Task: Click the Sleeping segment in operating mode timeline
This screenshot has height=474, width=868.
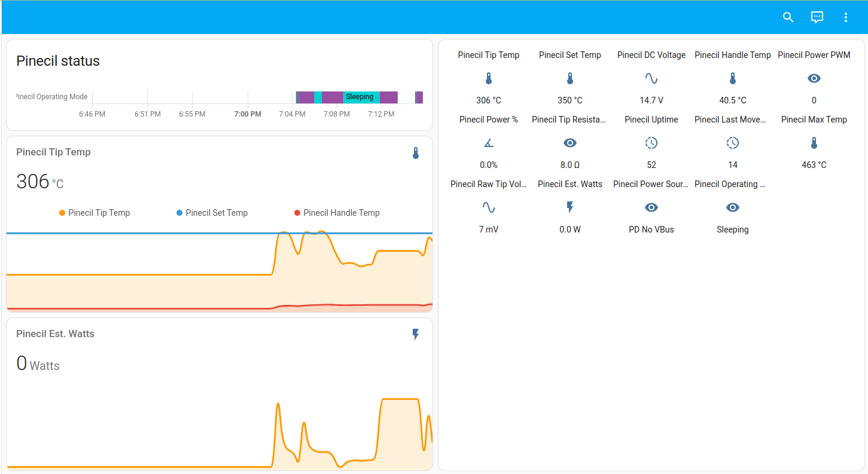Action: [362, 97]
